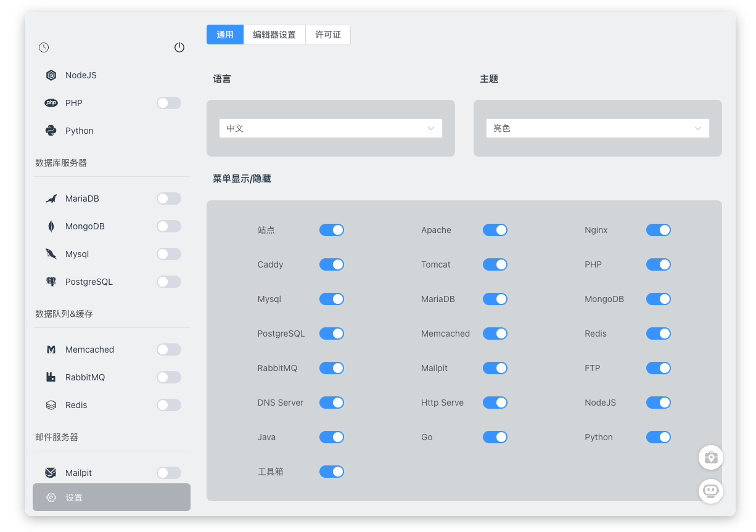Viewport: 756px width, 532px height.
Task: Switch to the 编辑器设置 tab
Action: (x=274, y=35)
